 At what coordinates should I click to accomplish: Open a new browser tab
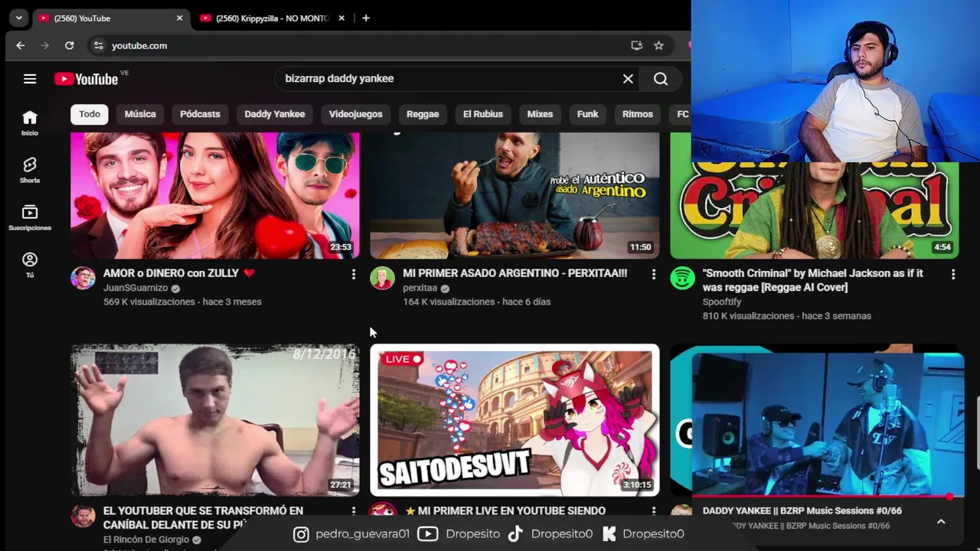[x=366, y=18]
